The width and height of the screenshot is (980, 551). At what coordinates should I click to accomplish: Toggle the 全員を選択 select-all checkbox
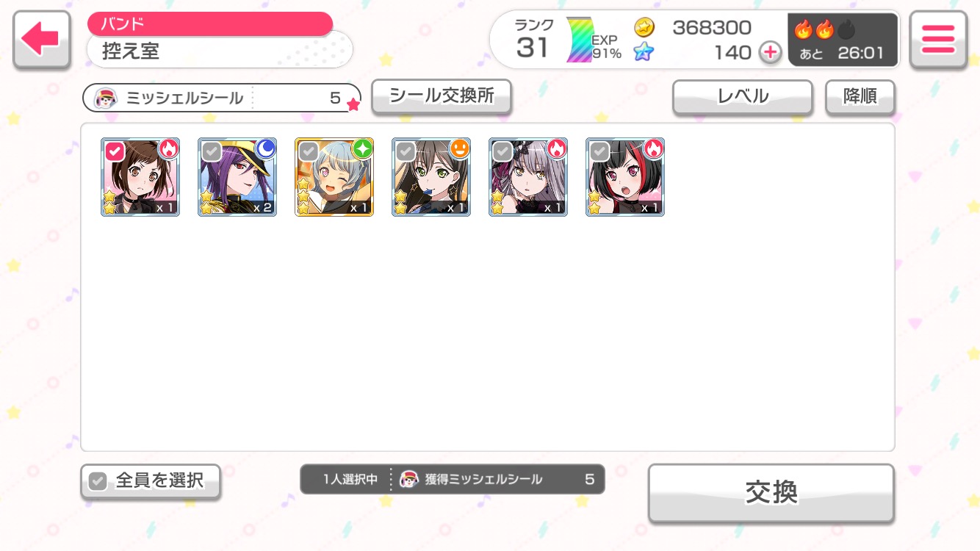[x=150, y=481]
